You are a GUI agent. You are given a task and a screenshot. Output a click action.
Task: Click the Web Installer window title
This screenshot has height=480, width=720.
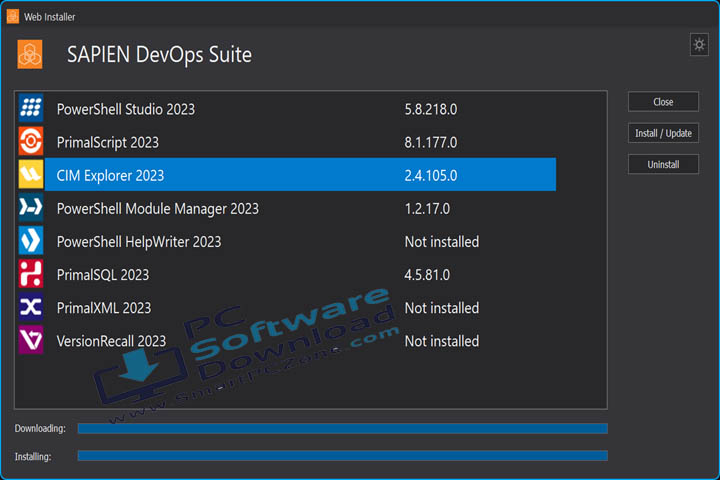click(50, 17)
